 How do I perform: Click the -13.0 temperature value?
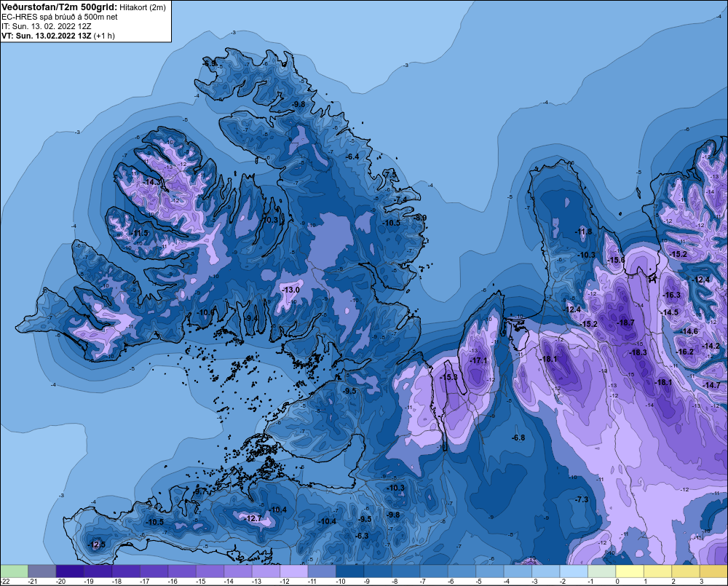coord(290,290)
